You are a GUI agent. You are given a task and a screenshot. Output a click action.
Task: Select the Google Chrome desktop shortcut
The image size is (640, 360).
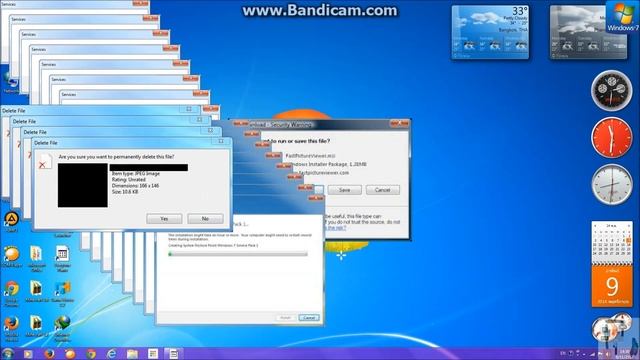pyautogui.click(x=11, y=293)
